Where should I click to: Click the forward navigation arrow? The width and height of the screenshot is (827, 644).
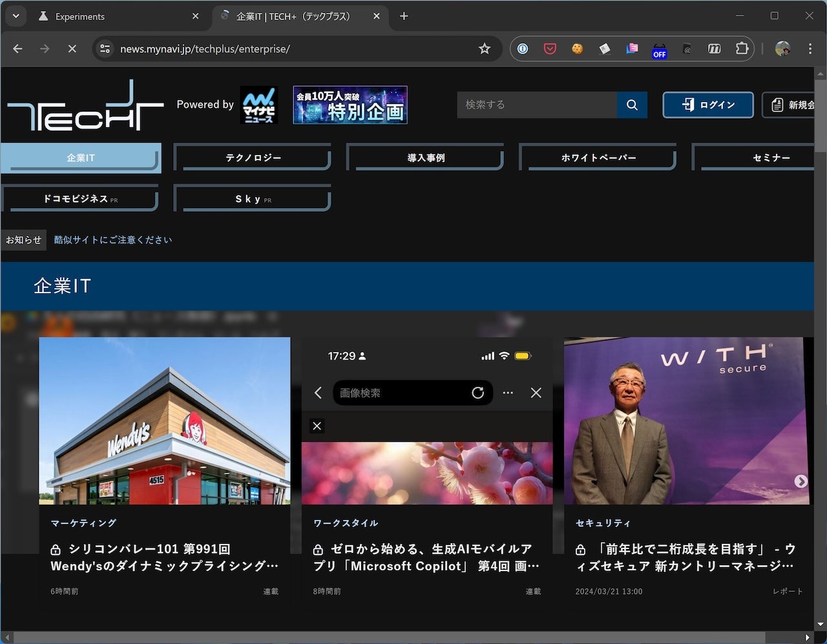45,48
